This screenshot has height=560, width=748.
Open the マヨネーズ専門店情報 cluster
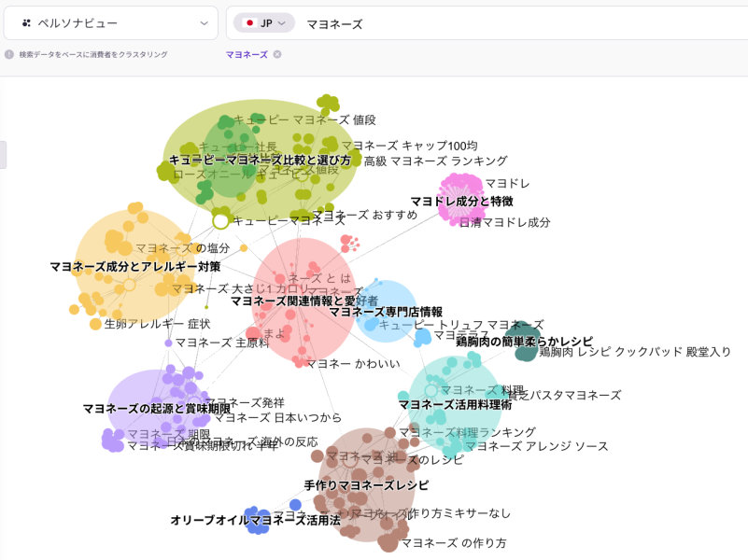click(388, 315)
